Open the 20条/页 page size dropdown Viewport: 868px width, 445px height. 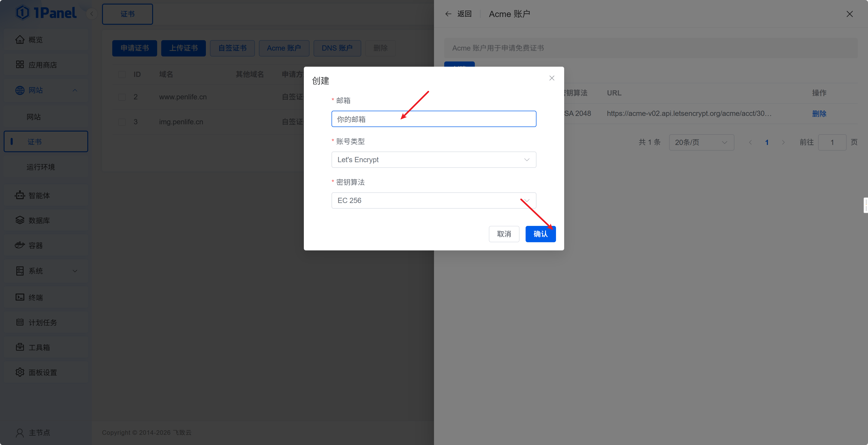pyautogui.click(x=701, y=142)
